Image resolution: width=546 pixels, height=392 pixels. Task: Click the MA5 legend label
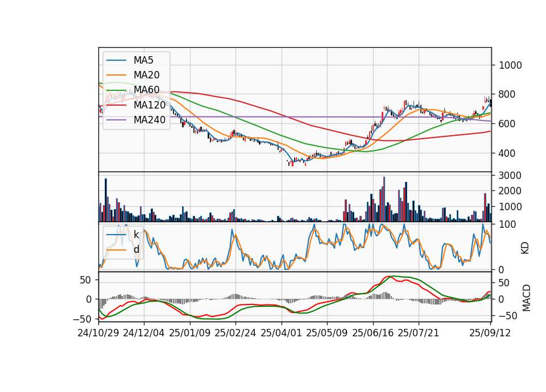tap(143, 60)
